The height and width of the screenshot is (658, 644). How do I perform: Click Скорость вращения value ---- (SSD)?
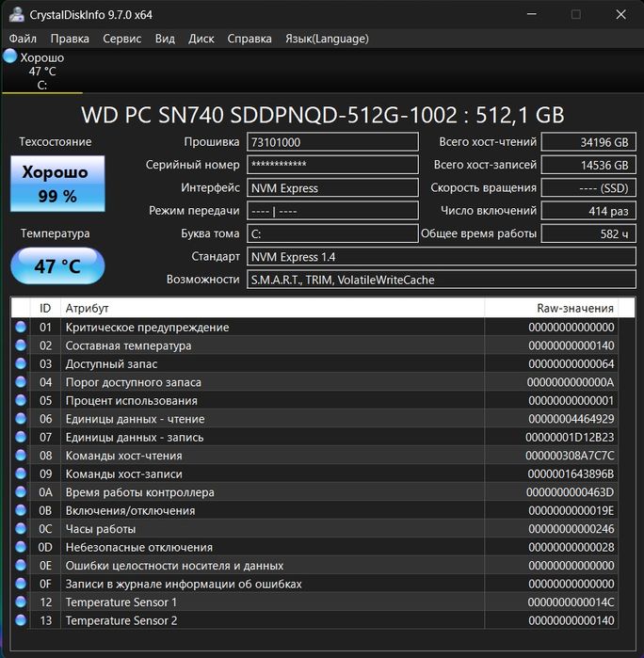point(588,187)
